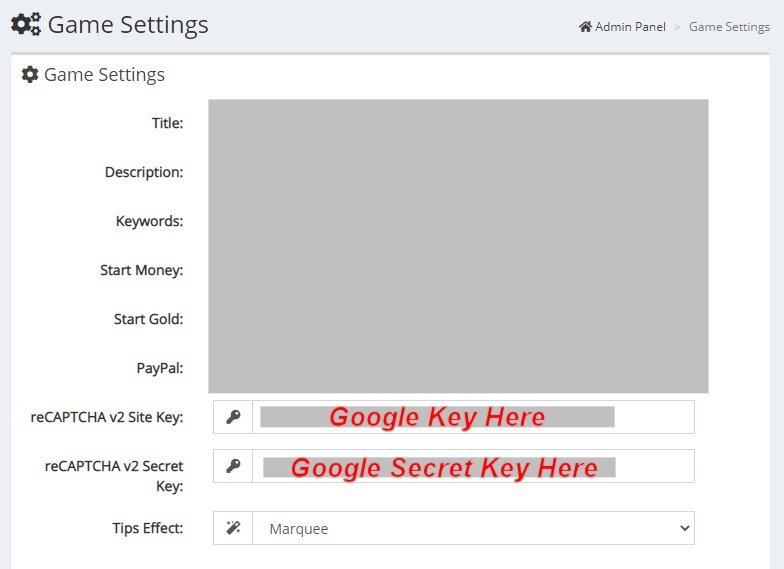Click the Start Money label
The height and width of the screenshot is (569, 784).
coord(141,270)
